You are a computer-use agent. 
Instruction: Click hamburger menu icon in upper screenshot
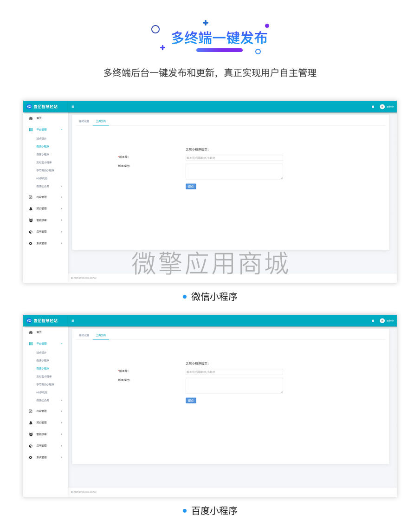[x=73, y=107]
